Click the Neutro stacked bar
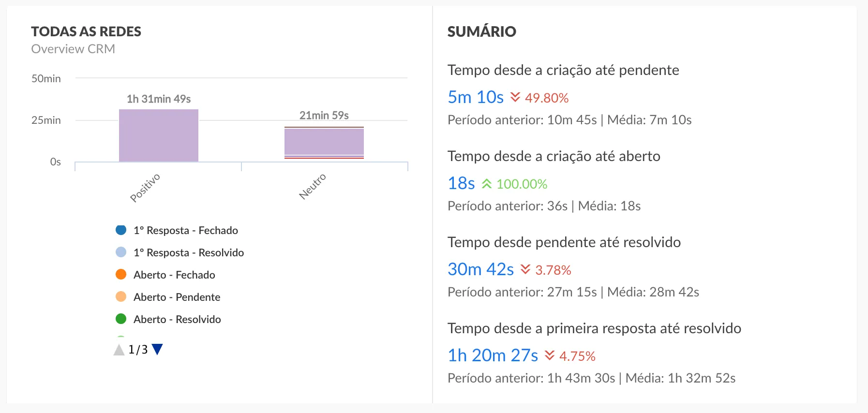This screenshot has width=868, height=413. [324, 142]
